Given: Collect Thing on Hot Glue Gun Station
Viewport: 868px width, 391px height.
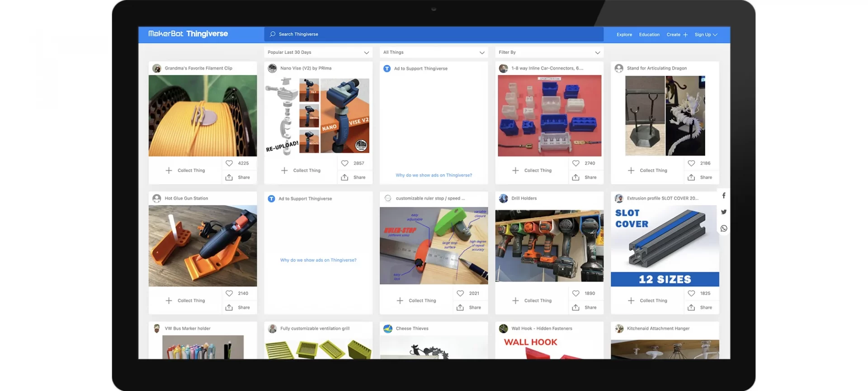Looking at the screenshot, I should click(x=185, y=301).
